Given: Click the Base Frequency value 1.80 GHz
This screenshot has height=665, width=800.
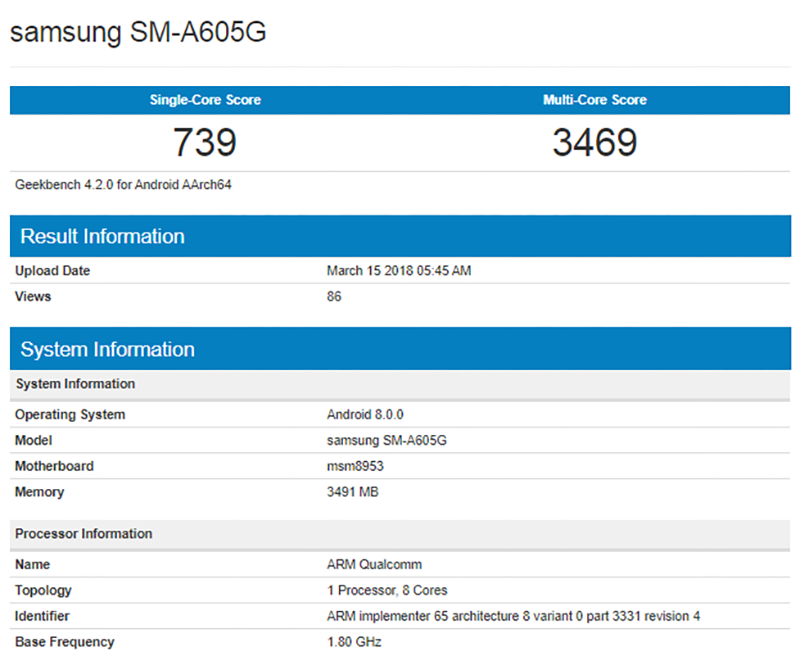Looking at the screenshot, I should coord(353,642).
